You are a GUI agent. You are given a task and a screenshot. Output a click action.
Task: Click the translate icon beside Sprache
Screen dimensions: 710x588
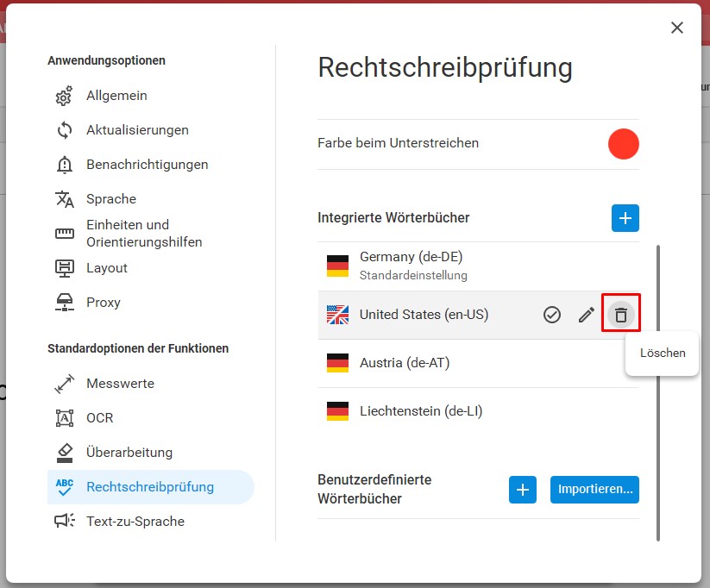point(65,199)
